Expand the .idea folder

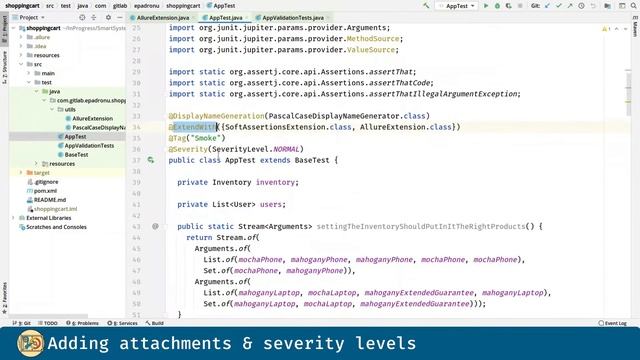(21, 46)
